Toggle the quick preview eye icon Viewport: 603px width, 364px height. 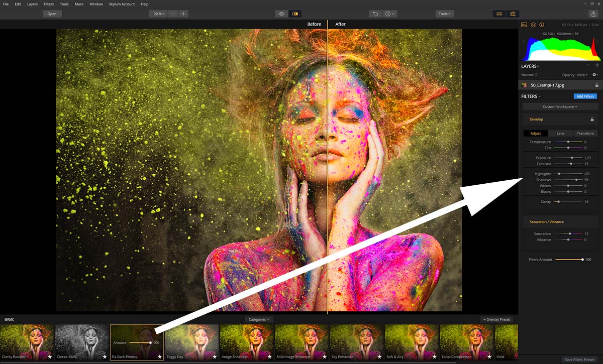[x=281, y=14]
